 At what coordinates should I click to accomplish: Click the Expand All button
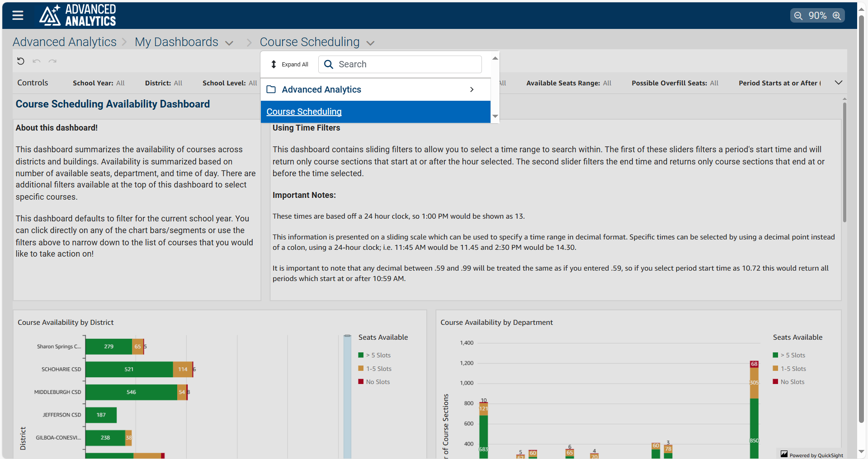click(290, 65)
